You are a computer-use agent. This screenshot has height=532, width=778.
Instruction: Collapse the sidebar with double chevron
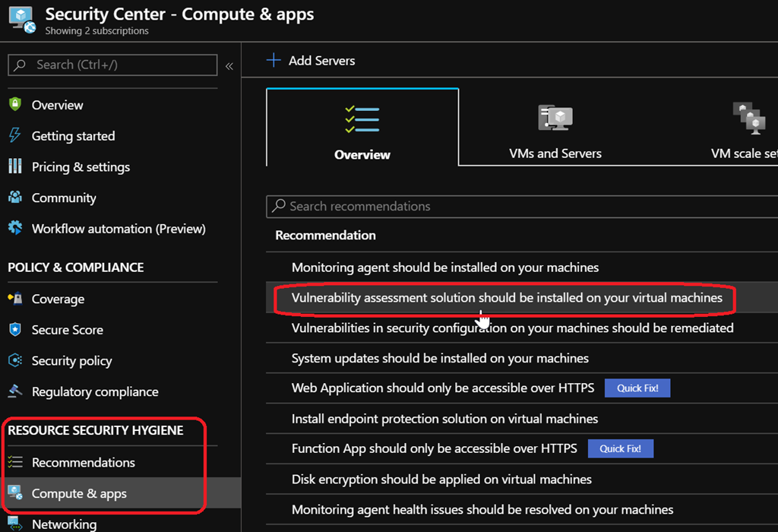coord(229,66)
